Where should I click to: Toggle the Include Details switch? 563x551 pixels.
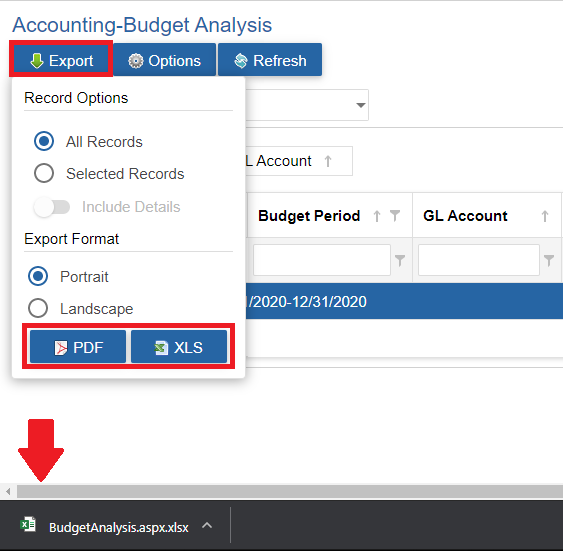[52, 207]
